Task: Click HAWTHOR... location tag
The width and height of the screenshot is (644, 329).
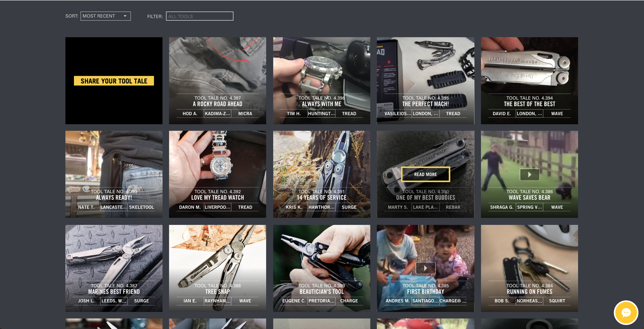Action: tap(321, 207)
